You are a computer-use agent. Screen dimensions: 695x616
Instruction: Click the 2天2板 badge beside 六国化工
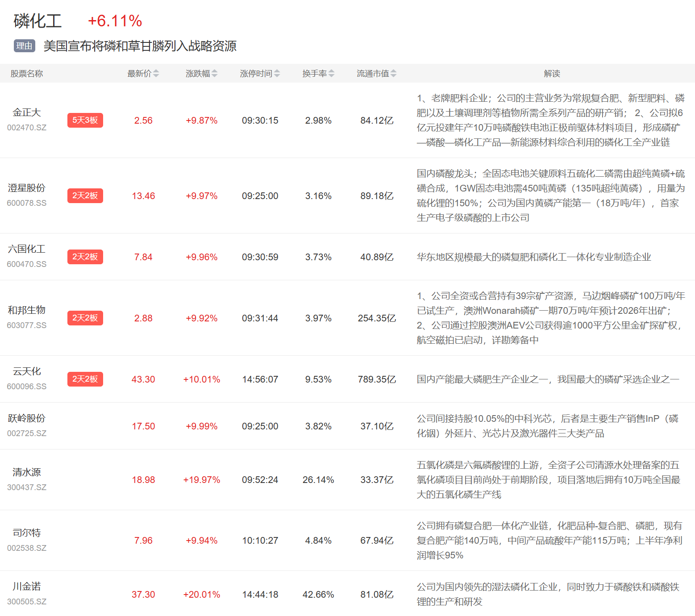85,257
